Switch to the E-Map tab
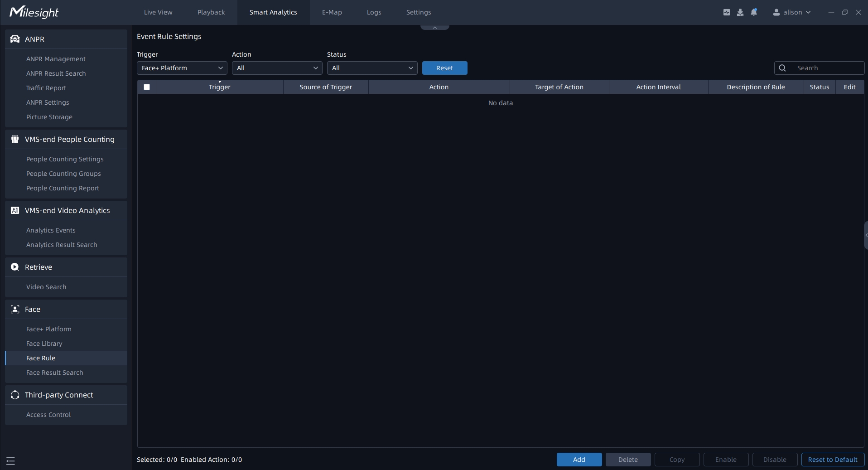Viewport: 868px width, 470px height. point(332,12)
